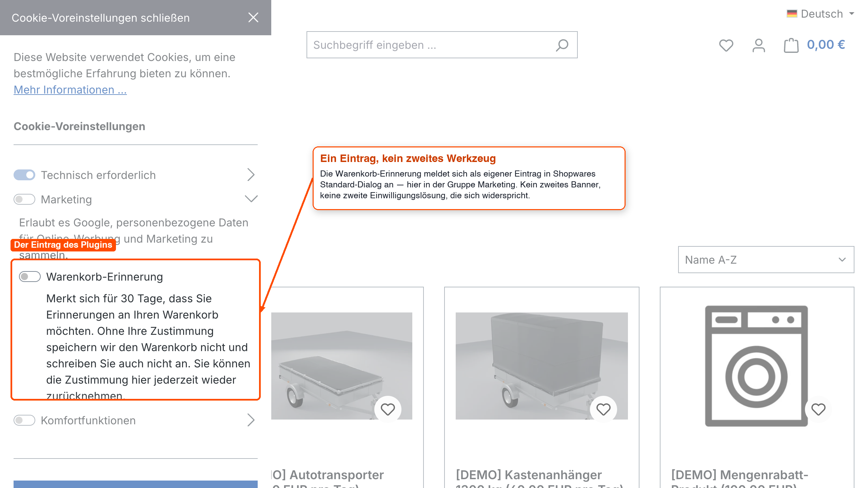
Task: Open the wishlist heart in header
Action: click(x=726, y=45)
